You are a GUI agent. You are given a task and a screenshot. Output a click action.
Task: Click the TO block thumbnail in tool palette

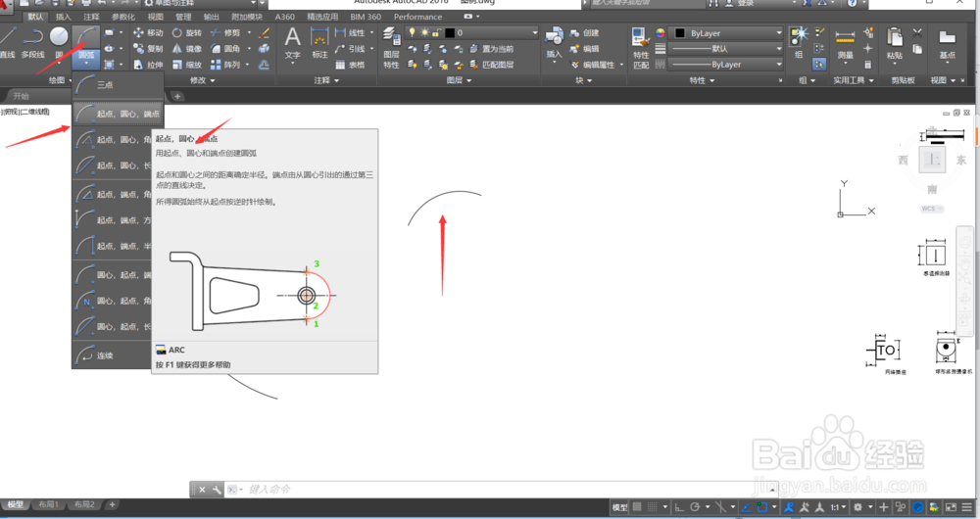tap(886, 351)
